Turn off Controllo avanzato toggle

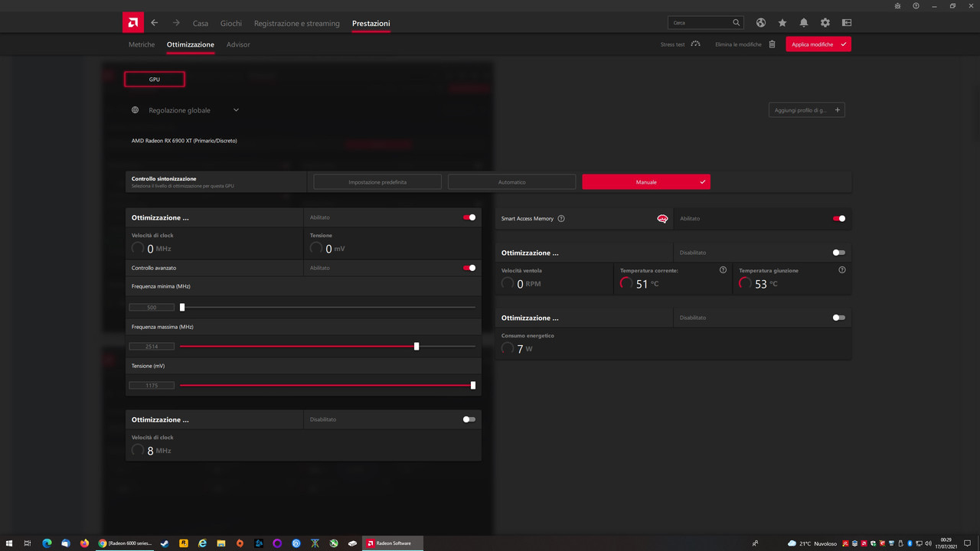(x=469, y=268)
